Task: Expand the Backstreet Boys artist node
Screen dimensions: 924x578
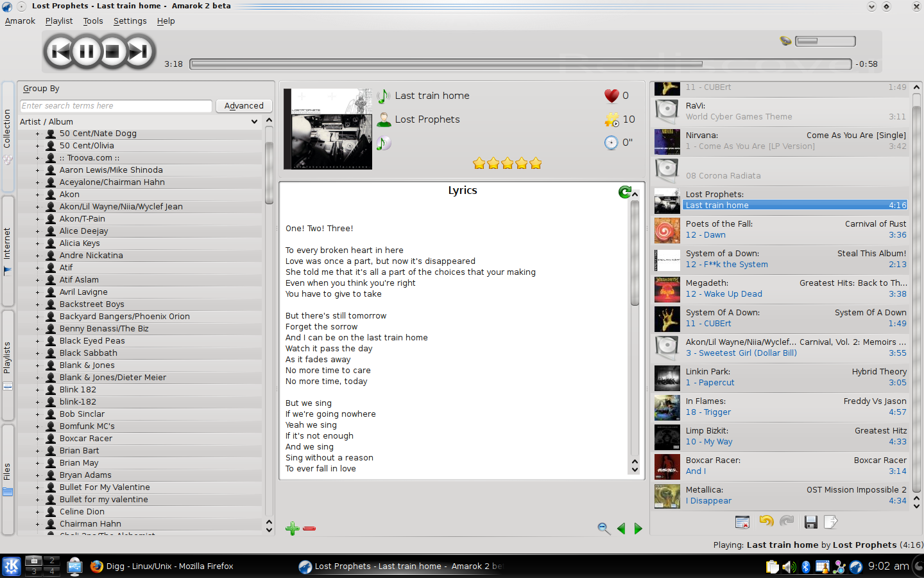Action: click(x=37, y=304)
